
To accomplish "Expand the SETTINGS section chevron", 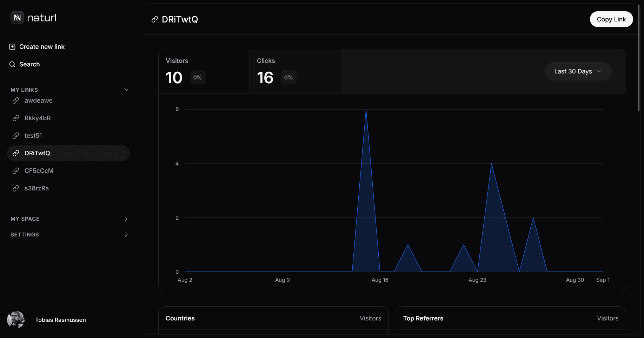I will pyautogui.click(x=126, y=235).
